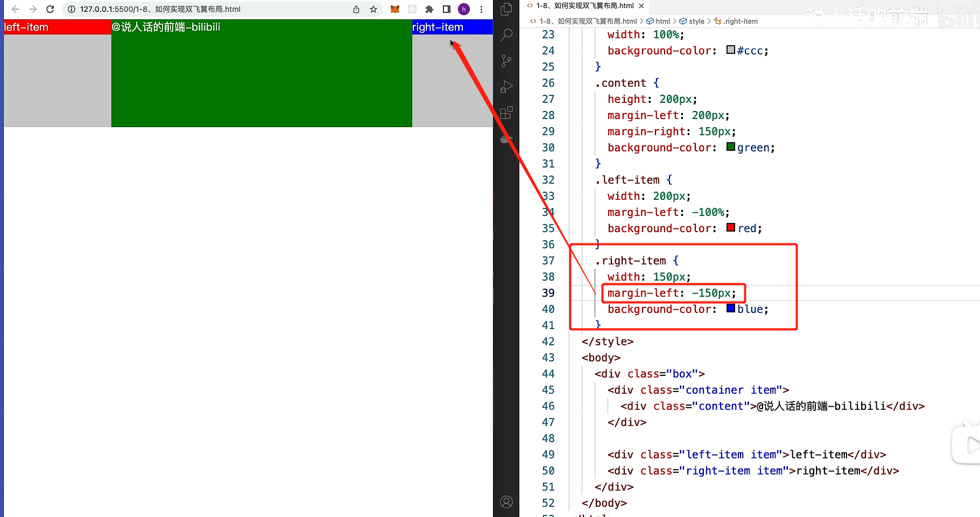Close the 1-8 html editor tab
The width and height of the screenshot is (980, 517).
[641, 6]
